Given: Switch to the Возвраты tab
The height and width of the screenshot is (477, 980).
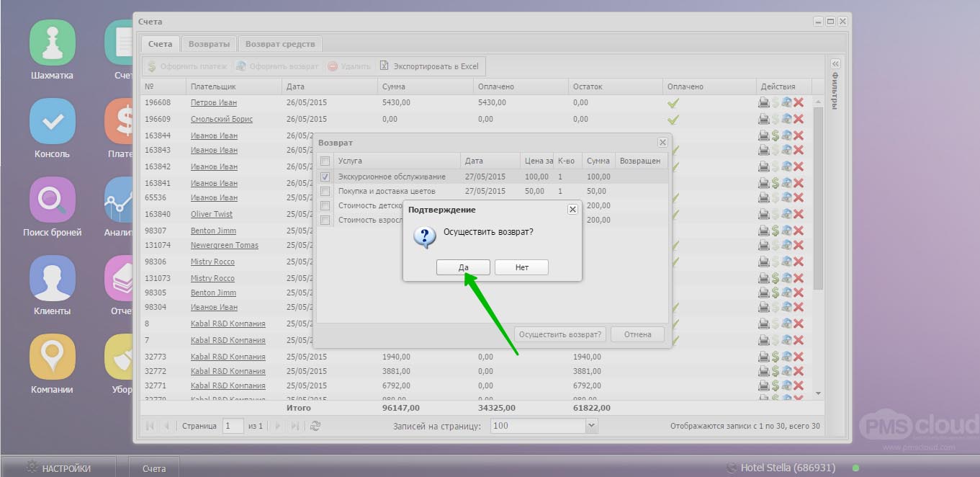Looking at the screenshot, I should coord(209,44).
